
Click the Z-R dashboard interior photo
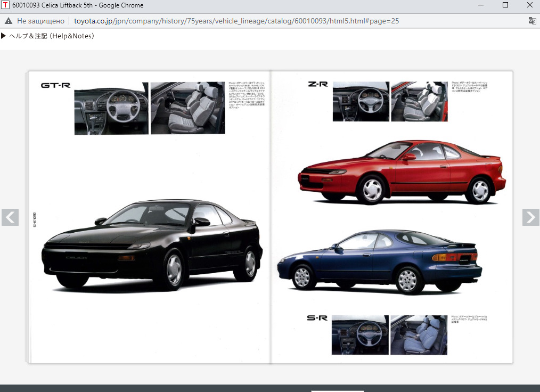coord(361,102)
